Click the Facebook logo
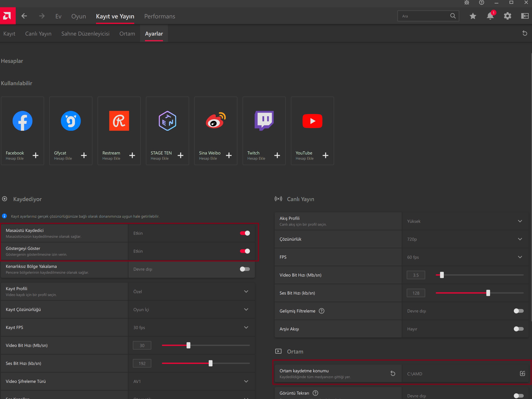Screen dimensions: 532x399 click(22, 121)
